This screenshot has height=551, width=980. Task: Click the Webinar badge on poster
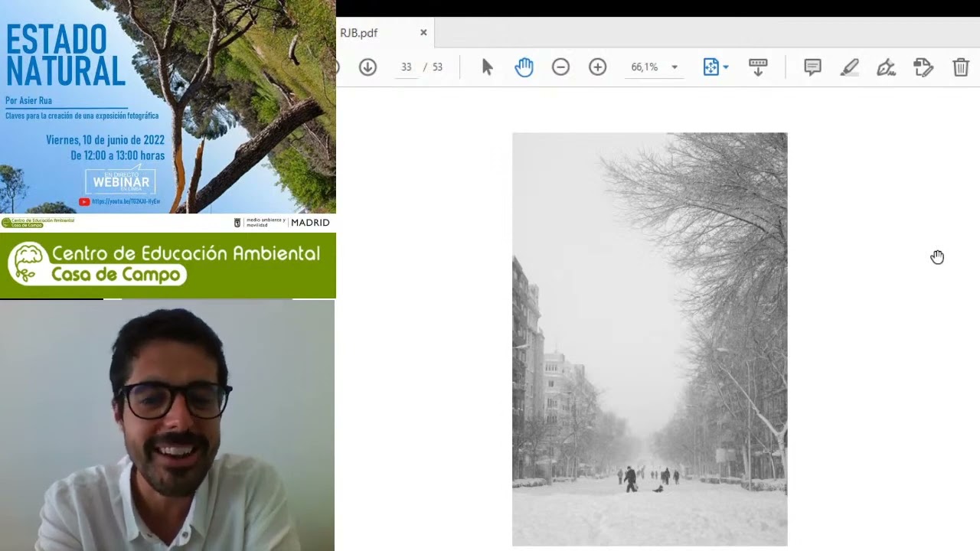tap(120, 181)
